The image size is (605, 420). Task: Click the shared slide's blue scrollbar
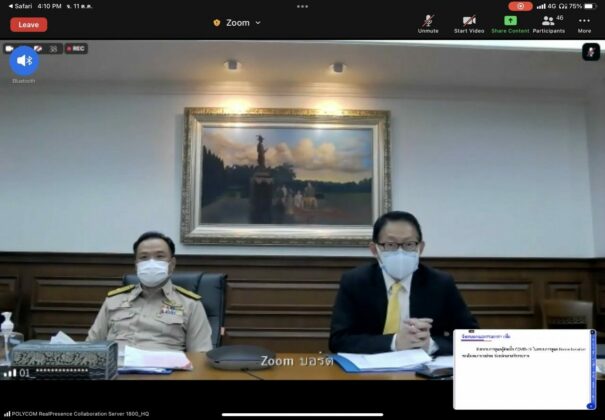pos(593,369)
